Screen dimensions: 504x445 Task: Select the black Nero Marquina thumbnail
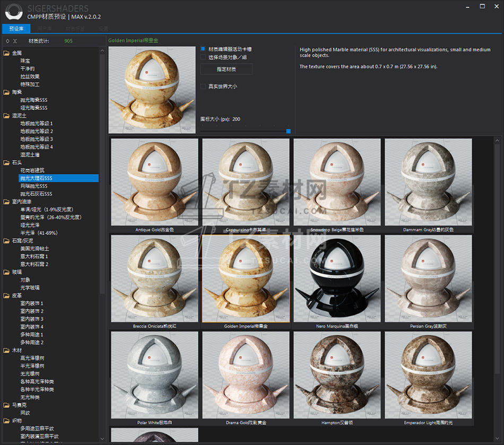337,278
